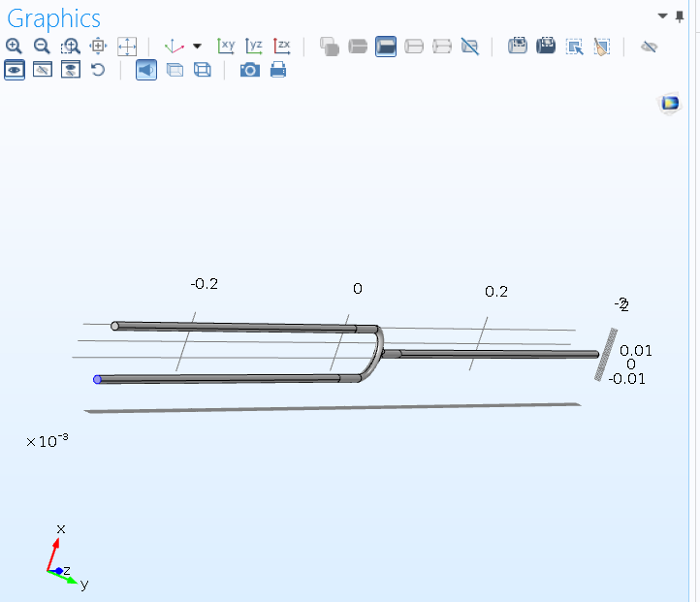Click the Reset Hiding arrow icon
This screenshot has width=700, height=602.
98,70
